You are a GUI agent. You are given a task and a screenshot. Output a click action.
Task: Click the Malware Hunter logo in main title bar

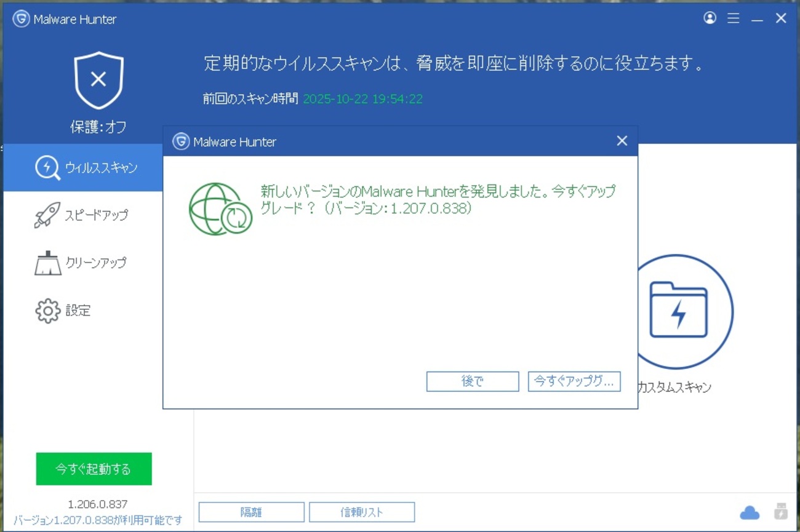point(21,19)
